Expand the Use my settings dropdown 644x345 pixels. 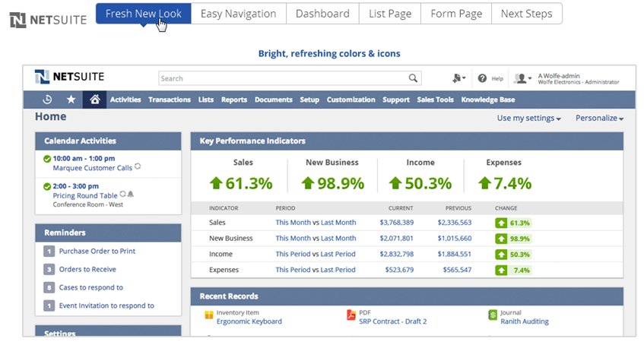[529, 119]
